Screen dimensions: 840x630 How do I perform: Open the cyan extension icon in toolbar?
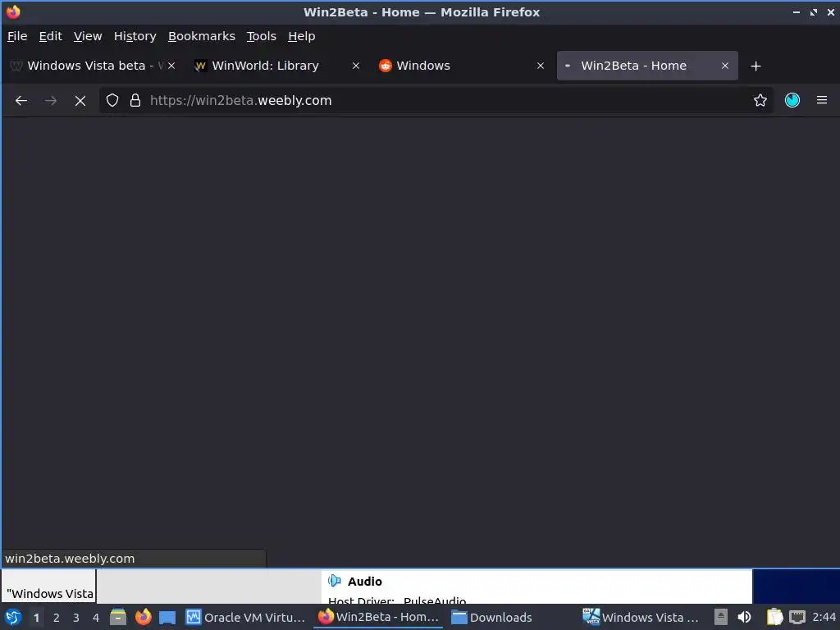click(x=792, y=100)
